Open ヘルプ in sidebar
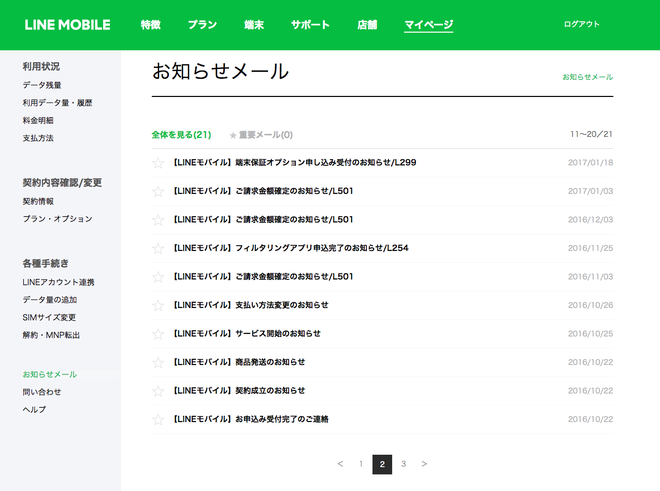Screen dimensions: 660x491 tap(34, 410)
